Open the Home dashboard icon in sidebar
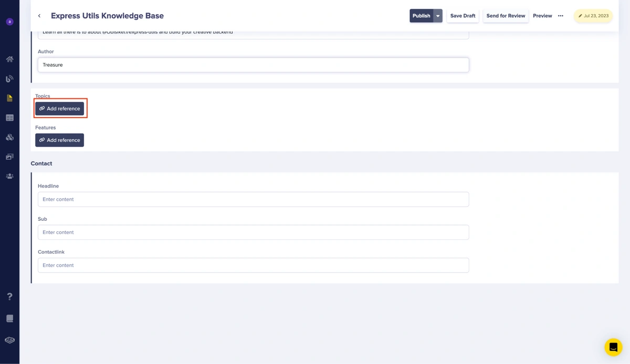The image size is (630, 364). point(9,59)
